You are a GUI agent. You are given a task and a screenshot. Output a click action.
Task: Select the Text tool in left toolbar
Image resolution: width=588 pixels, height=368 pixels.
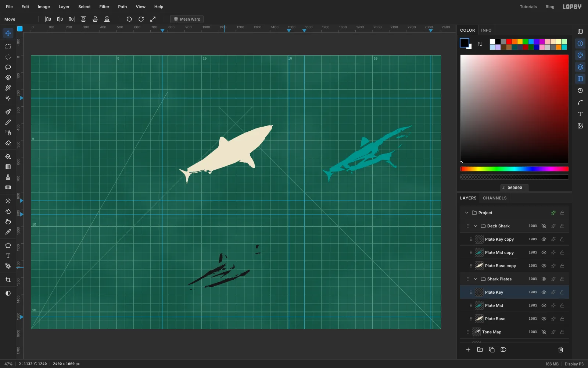8,256
